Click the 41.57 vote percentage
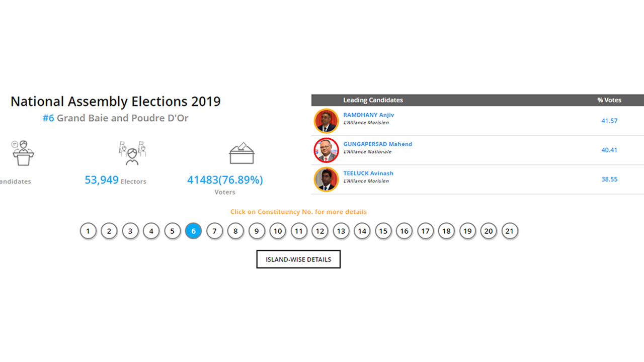The width and height of the screenshot is (644, 362). [x=609, y=121]
